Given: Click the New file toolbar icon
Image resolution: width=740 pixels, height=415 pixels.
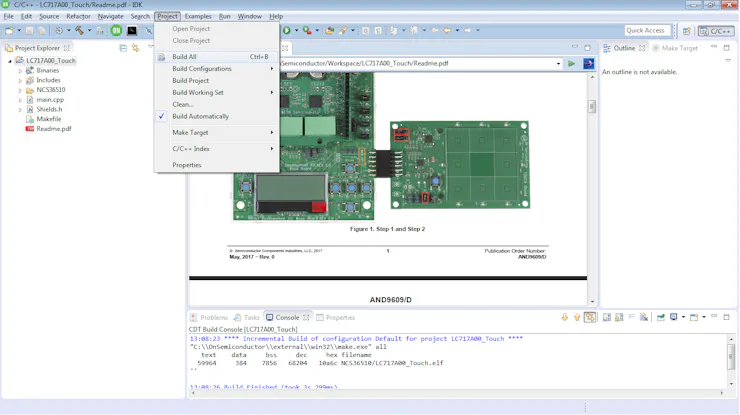Looking at the screenshot, I should 9,31.
